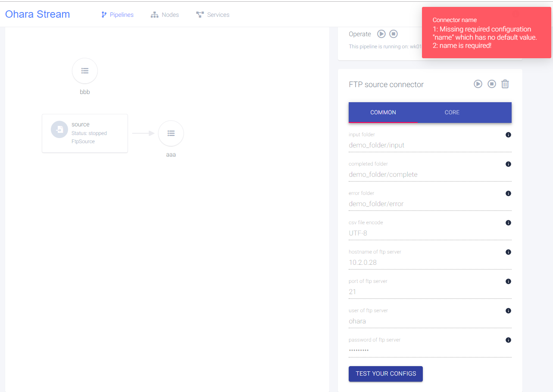Edit the csv file encode field
Image resolution: width=553 pixels, height=392 pixels.
430,233
